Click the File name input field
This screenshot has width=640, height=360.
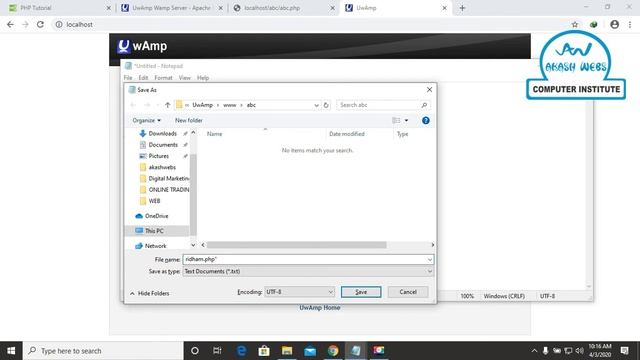pyautogui.click(x=304, y=259)
